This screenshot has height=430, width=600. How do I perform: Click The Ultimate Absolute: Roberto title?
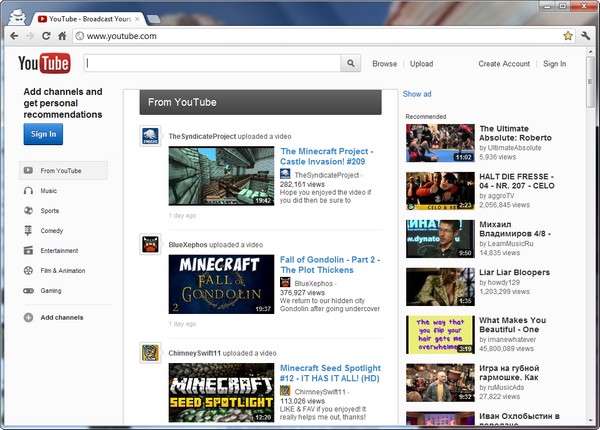515,133
